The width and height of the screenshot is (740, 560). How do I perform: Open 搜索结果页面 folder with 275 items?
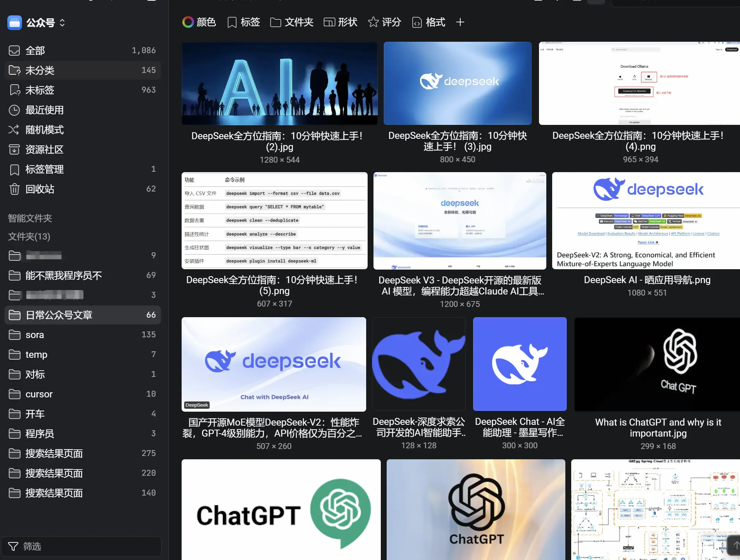coord(82,453)
